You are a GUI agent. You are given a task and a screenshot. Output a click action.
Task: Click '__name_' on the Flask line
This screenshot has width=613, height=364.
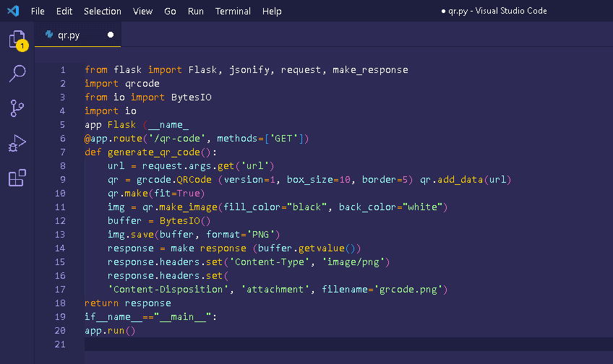168,125
